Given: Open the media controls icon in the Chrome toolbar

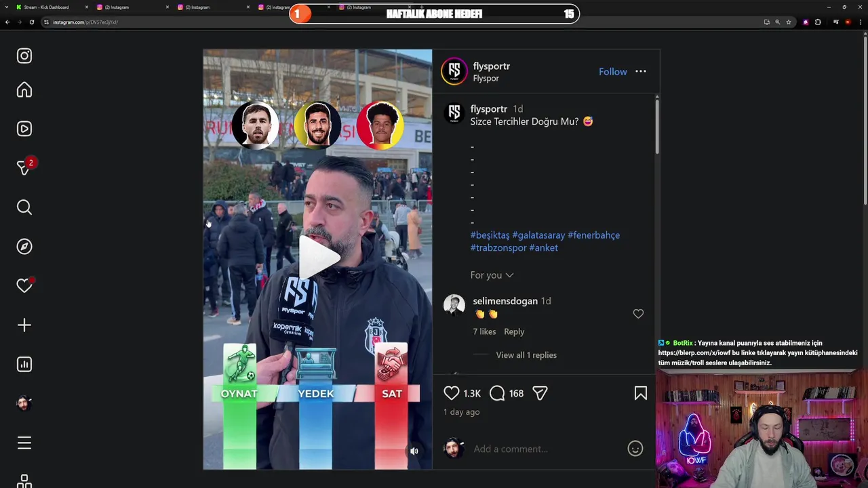Looking at the screenshot, I should coord(836,22).
